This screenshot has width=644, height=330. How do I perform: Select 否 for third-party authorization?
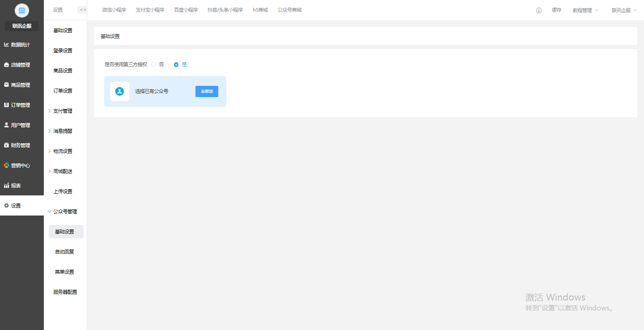tap(153, 64)
